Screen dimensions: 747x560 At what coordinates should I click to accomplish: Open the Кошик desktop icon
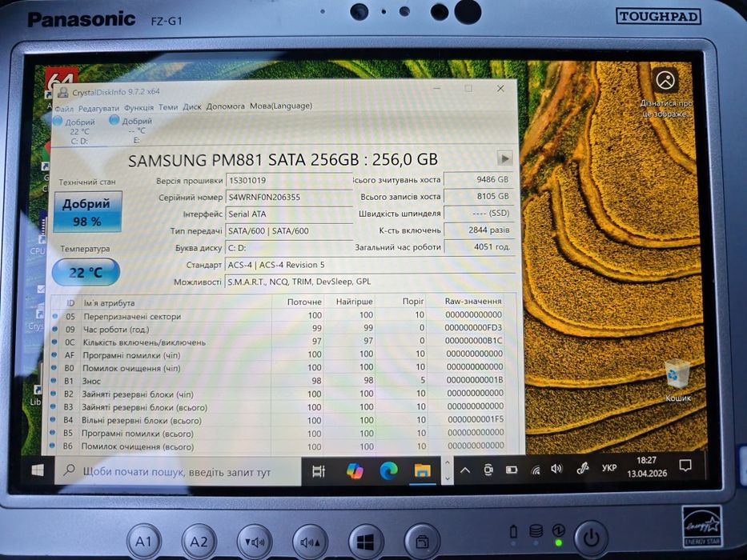coord(677,381)
